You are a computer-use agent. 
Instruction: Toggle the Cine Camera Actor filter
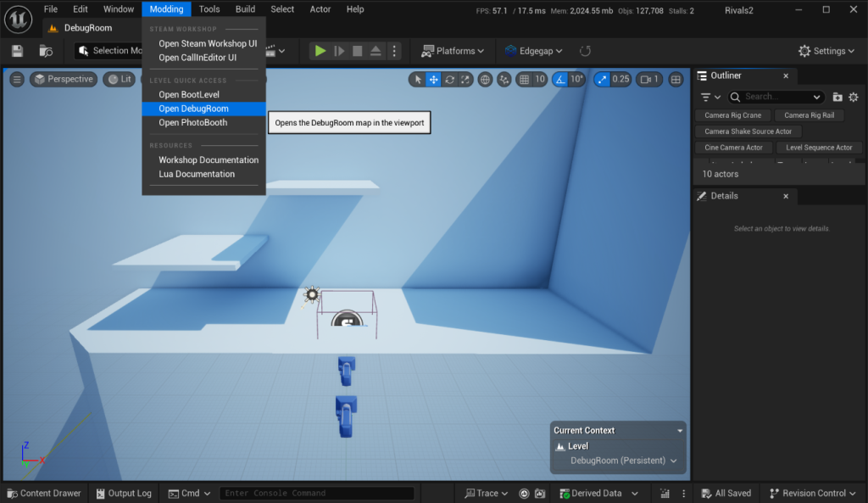[733, 148]
